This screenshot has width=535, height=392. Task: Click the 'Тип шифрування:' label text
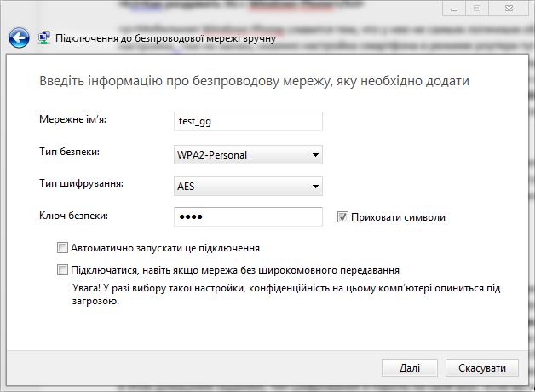(81, 182)
